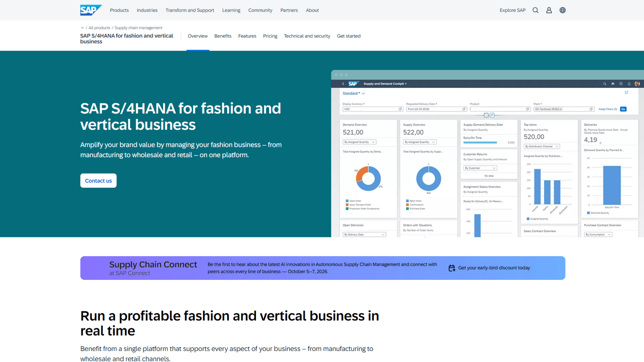
Task: Open the Products menu
Action: pyautogui.click(x=119, y=10)
